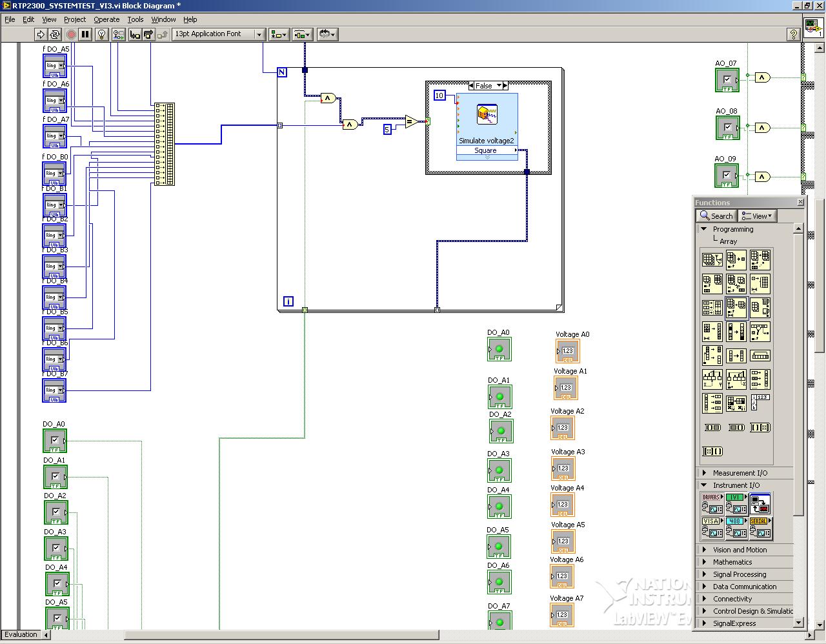This screenshot has height=644, width=826.
Task: Toggle Highlight Execution light bulb
Action: 101,34
